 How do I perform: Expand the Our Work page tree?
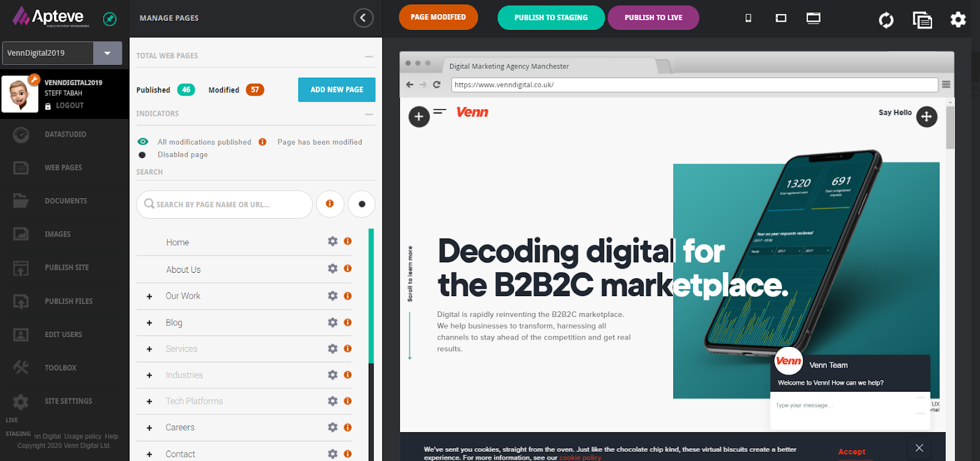(x=149, y=296)
